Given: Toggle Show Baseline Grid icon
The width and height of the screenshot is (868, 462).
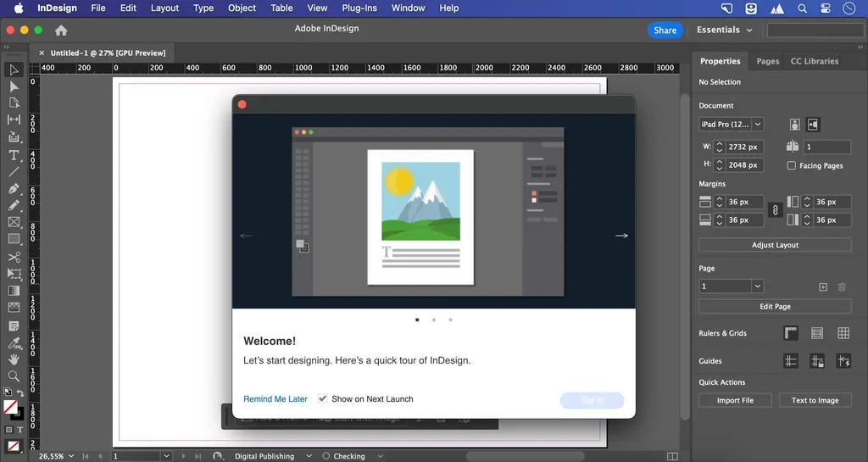Looking at the screenshot, I should tap(817, 333).
